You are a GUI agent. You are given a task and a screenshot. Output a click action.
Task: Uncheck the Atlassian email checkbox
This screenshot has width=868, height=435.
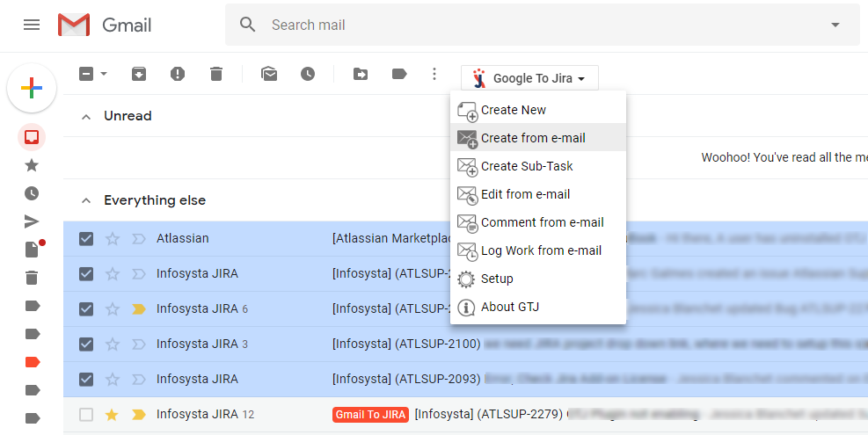point(86,238)
